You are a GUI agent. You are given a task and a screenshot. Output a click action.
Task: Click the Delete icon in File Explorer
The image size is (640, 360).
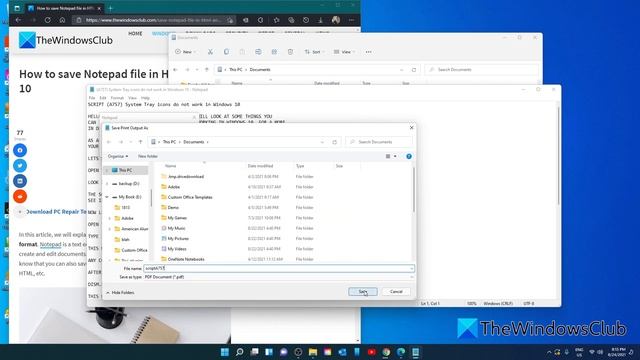[x=290, y=52]
